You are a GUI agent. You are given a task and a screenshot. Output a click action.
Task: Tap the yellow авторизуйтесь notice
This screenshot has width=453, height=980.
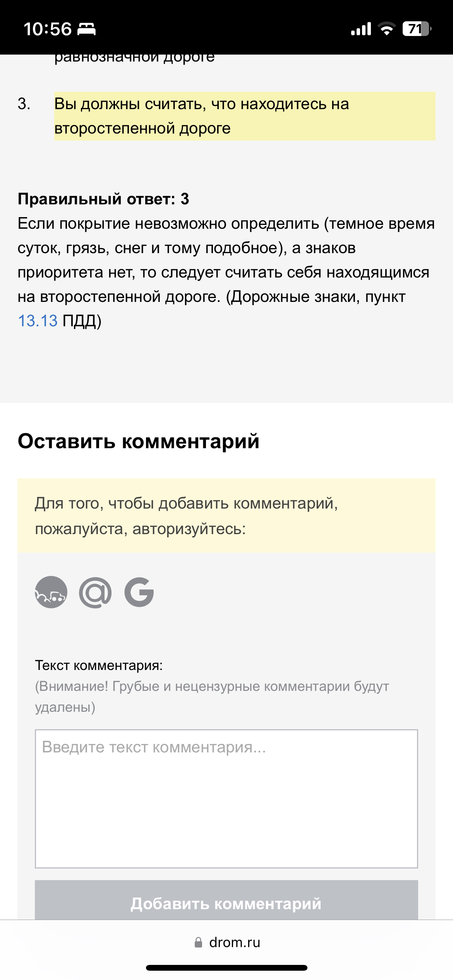[226, 516]
